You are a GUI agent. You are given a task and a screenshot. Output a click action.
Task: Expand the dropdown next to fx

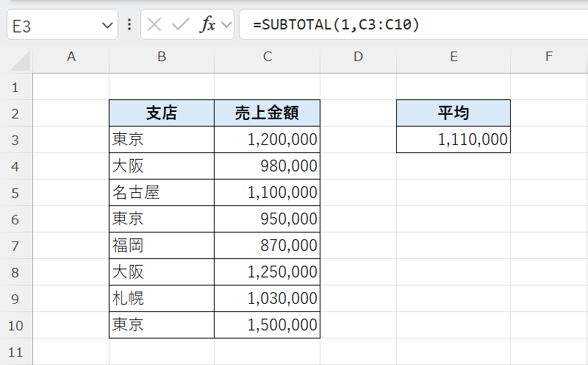click(x=226, y=26)
